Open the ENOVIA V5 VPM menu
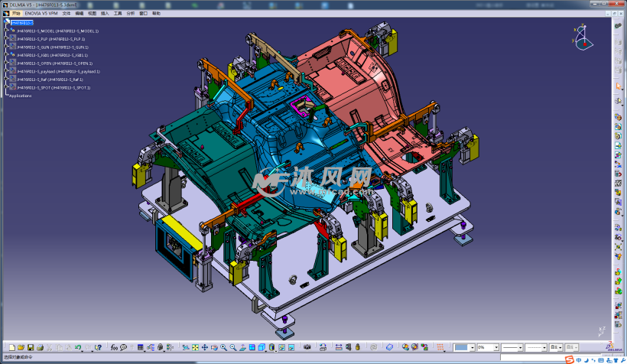 (41, 14)
